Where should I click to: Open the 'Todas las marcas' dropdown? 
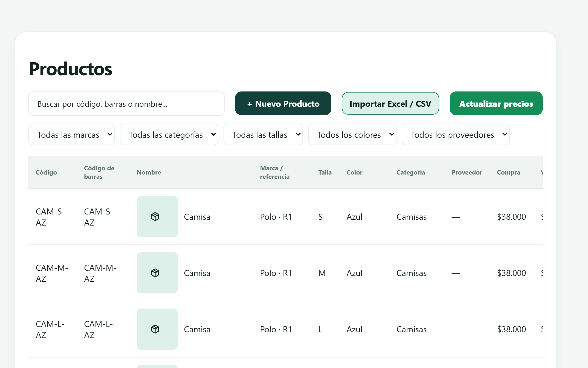(72, 135)
